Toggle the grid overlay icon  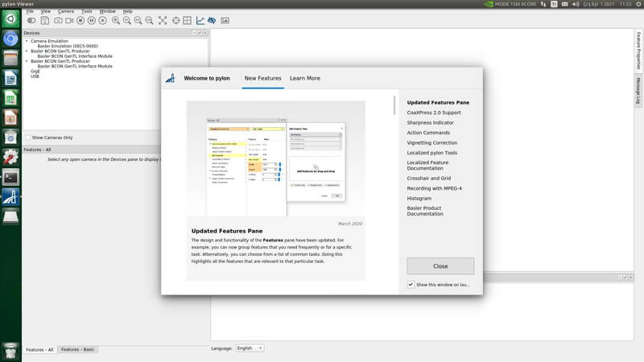[x=187, y=21]
